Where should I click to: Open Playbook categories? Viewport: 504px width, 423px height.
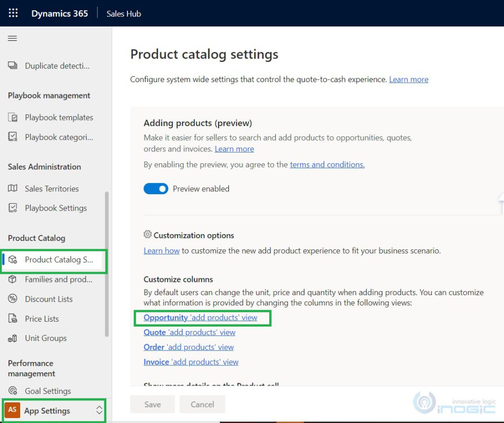pos(59,137)
